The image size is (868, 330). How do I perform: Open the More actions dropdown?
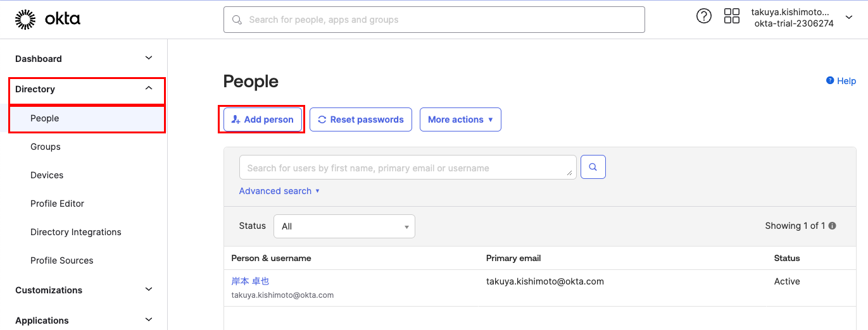(x=460, y=119)
